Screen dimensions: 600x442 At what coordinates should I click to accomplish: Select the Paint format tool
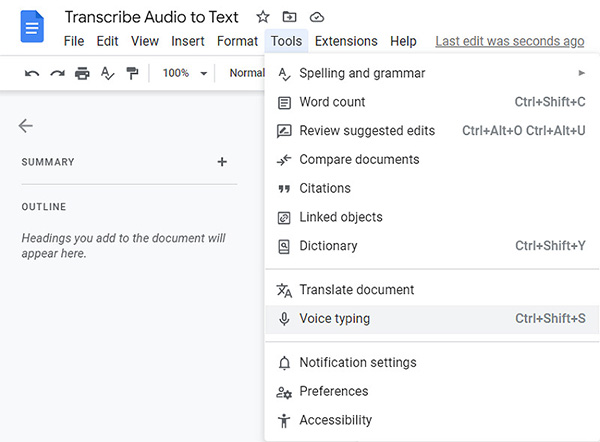click(x=132, y=73)
